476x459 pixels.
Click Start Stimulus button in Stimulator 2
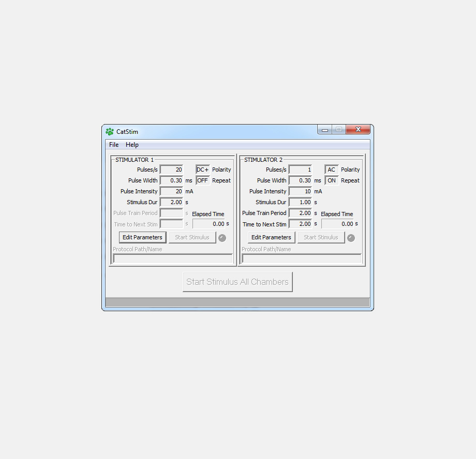(321, 237)
